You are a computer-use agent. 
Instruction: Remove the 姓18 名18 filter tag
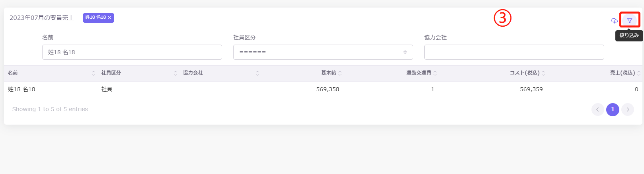109,18
